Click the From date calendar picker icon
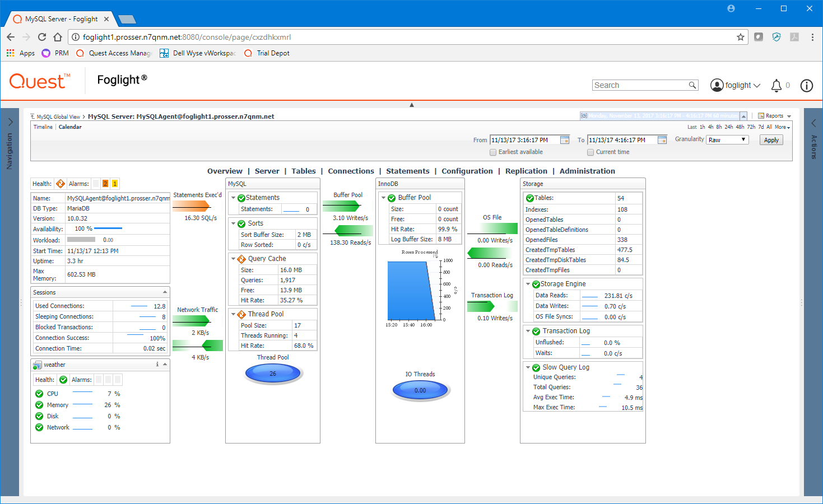Viewport: 823px width, 504px height. coord(565,140)
